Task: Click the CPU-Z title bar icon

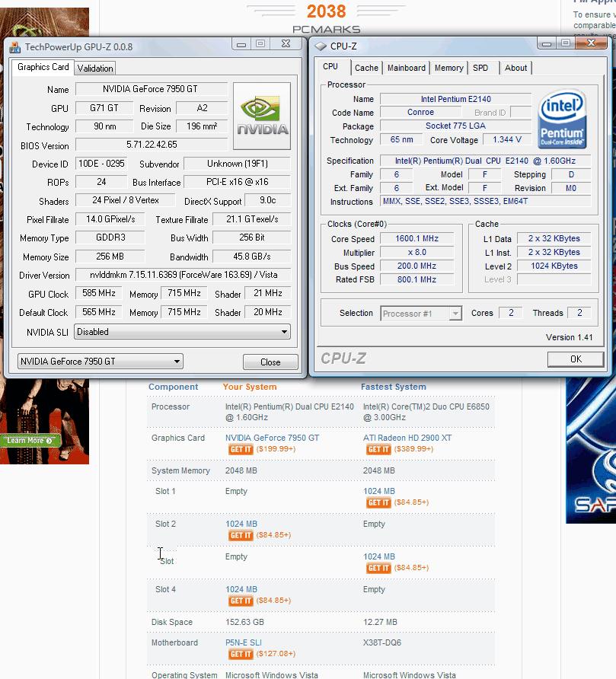Action: [x=321, y=46]
